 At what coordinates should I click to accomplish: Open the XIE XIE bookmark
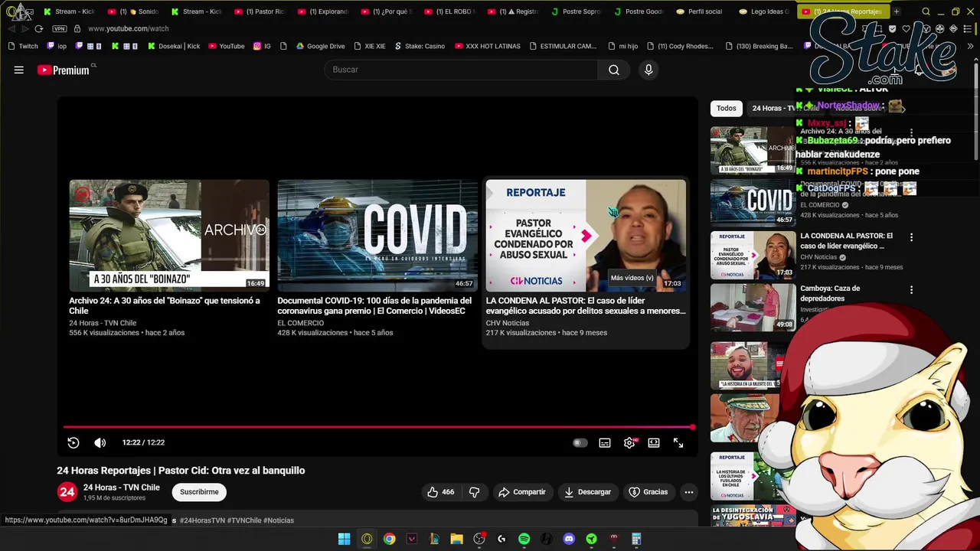click(x=370, y=46)
